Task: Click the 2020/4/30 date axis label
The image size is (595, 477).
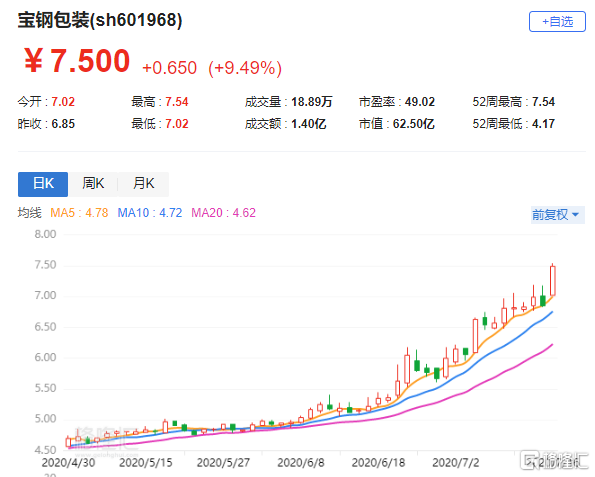Action: click(68, 463)
